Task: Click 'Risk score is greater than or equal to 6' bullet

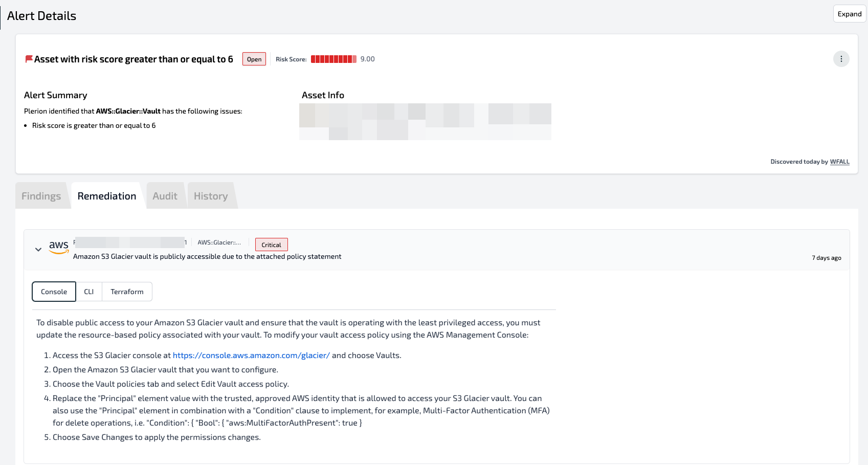Action: pyautogui.click(x=94, y=125)
